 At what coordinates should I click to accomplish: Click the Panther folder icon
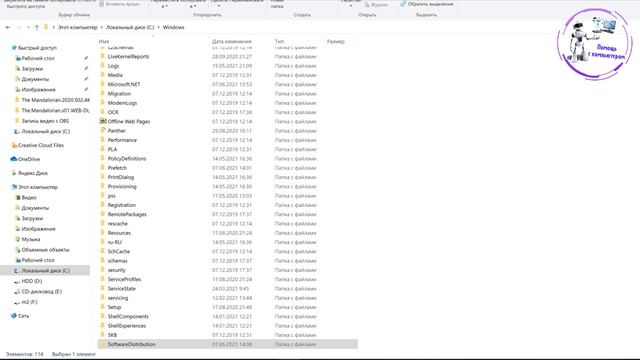pos(103,131)
